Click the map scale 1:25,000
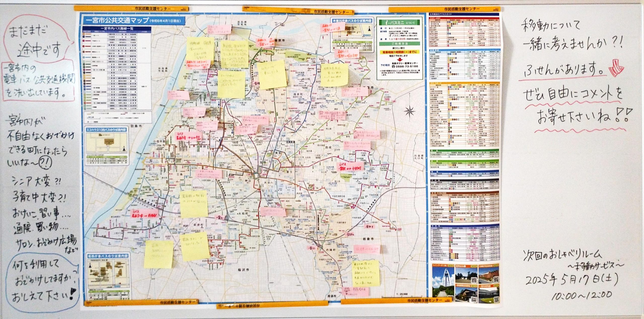This screenshot has height=319, width=644. (402, 294)
